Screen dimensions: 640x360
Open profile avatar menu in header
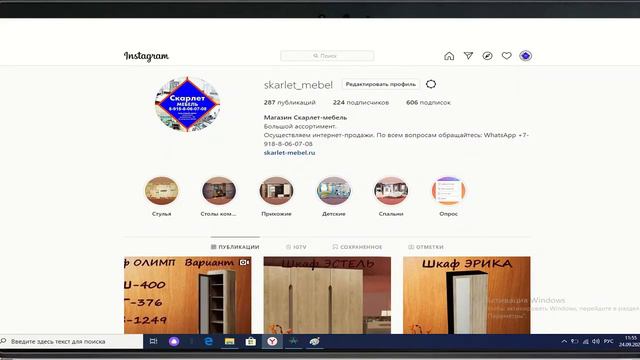pos(526,56)
